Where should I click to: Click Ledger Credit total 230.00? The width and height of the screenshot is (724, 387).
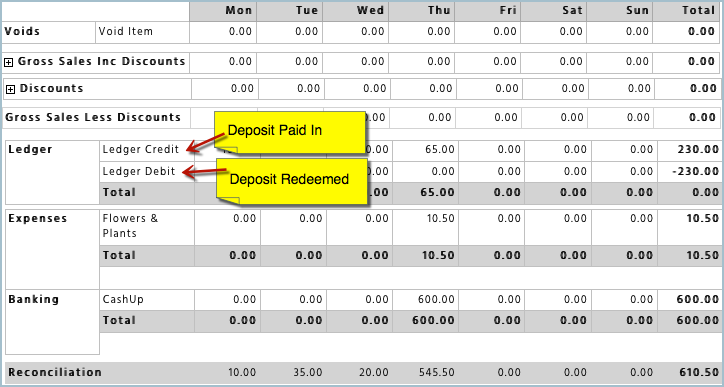click(x=698, y=150)
